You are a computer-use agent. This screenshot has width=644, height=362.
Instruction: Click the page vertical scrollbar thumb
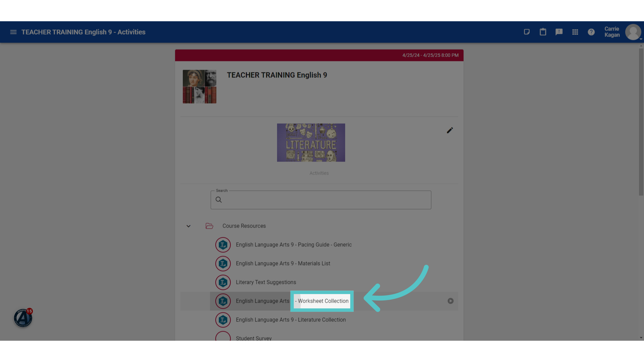tap(641, 122)
